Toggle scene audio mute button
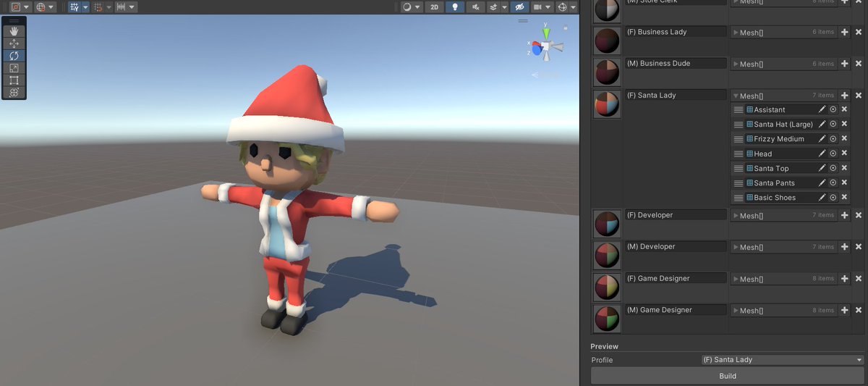868x386 pixels. 475,7
